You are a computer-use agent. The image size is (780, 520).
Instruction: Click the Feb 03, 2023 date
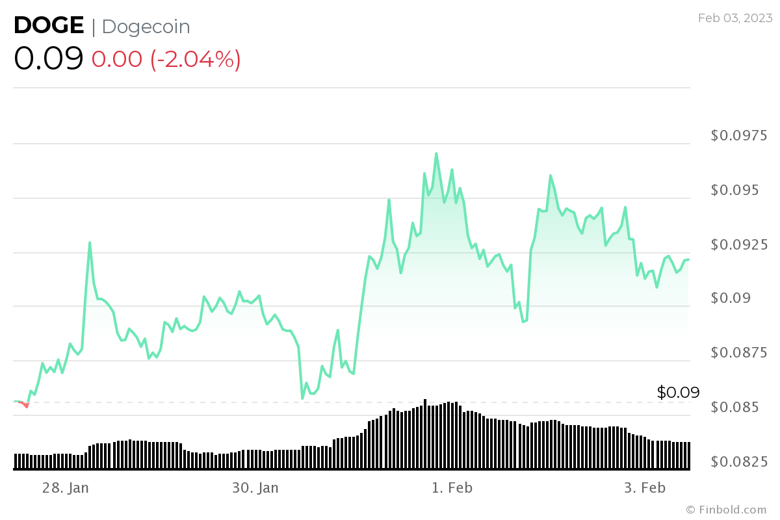[x=734, y=17]
